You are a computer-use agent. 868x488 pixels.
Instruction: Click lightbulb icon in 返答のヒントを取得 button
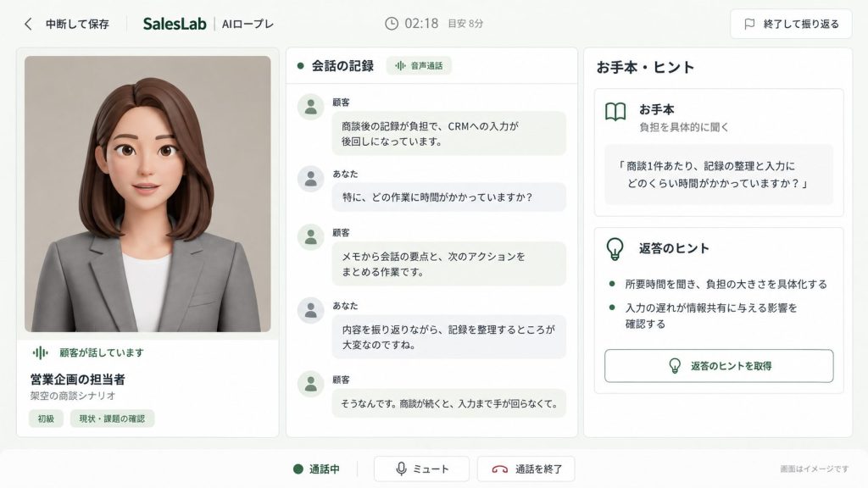pos(675,366)
